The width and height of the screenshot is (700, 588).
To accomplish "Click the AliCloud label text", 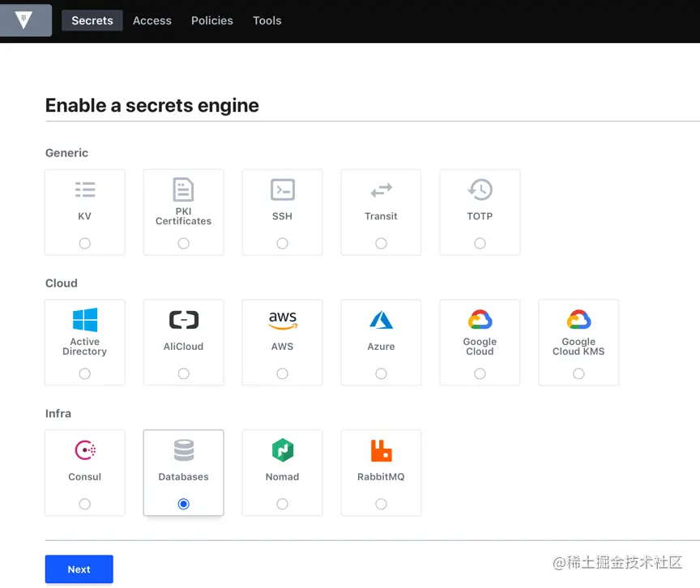I will pyautogui.click(x=183, y=346).
